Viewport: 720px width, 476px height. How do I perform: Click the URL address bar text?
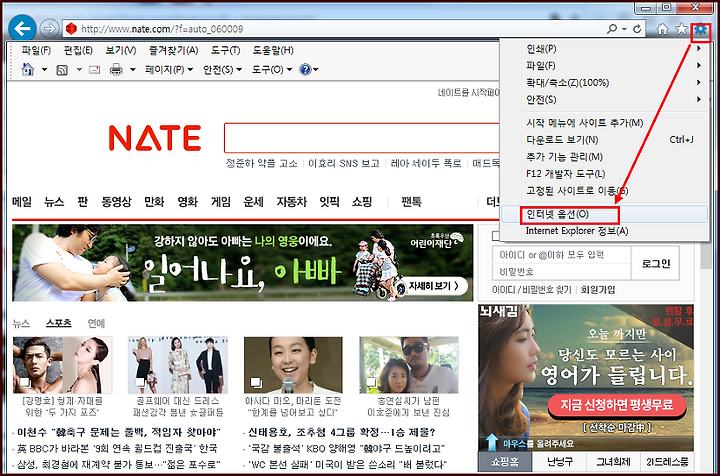[162, 29]
